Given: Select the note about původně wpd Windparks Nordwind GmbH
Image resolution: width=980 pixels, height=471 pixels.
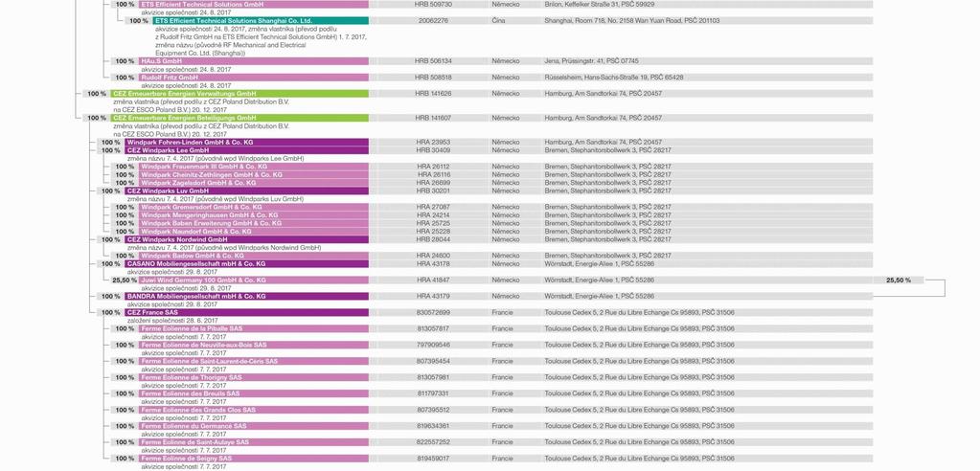Looking at the screenshot, I should [224, 248].
